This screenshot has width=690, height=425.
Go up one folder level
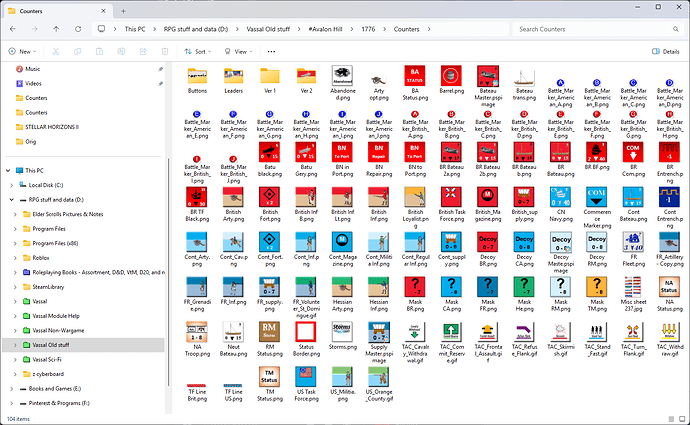point(56,29)
